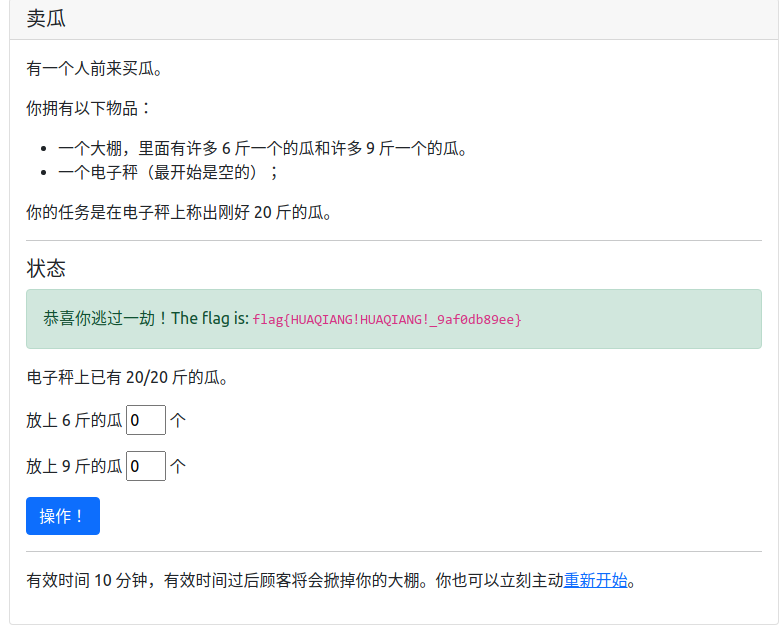Click the 卖瓜 card header title
The width and height of the screenshot is (779, 625).
click(46, 19)
